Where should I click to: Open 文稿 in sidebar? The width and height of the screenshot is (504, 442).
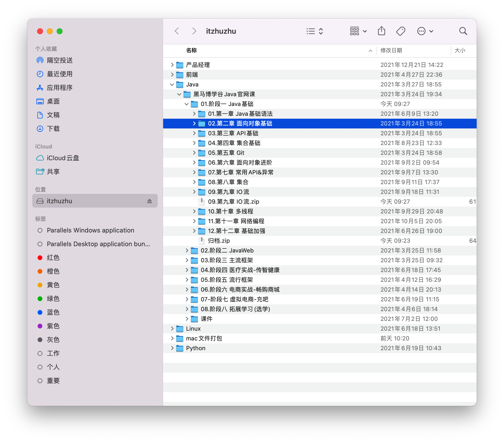(95, 115)
